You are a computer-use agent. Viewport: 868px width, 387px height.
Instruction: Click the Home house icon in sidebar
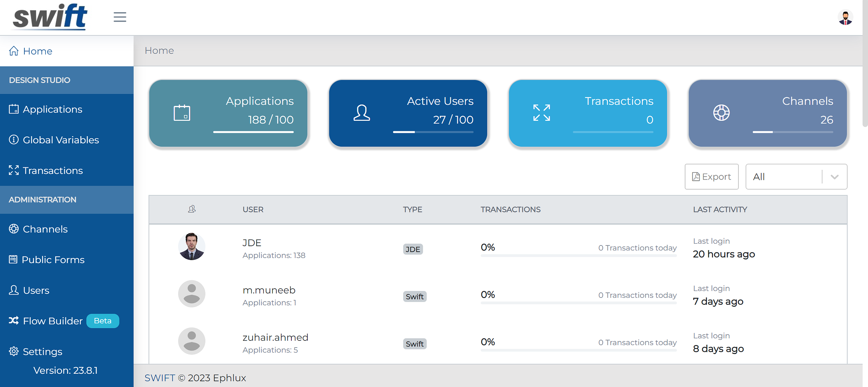[14, 51]
